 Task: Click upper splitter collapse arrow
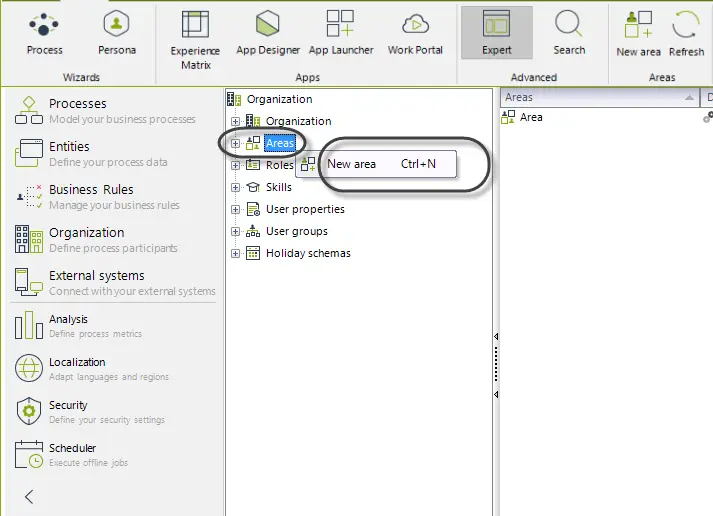tap(496, 336)
